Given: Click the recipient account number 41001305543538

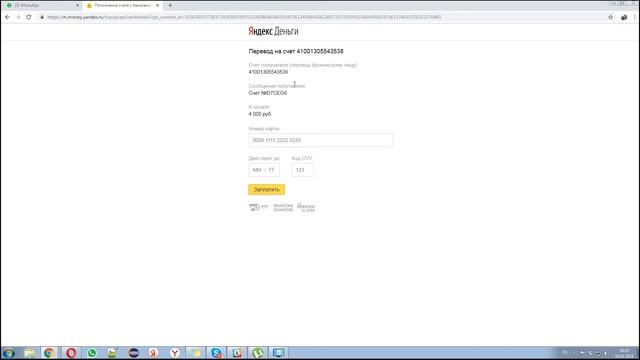Looking at the screenshot, I should pos(268,72).
